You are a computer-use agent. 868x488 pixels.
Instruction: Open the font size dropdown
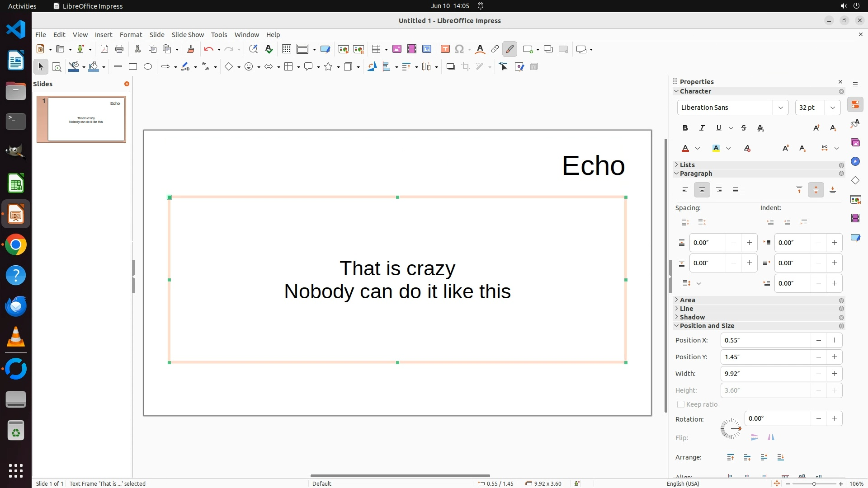pos(832,108)
